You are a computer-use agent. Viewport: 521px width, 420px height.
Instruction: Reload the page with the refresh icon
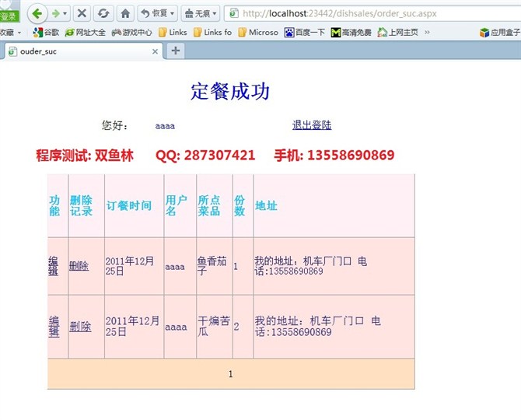click(x=103, y=14)
